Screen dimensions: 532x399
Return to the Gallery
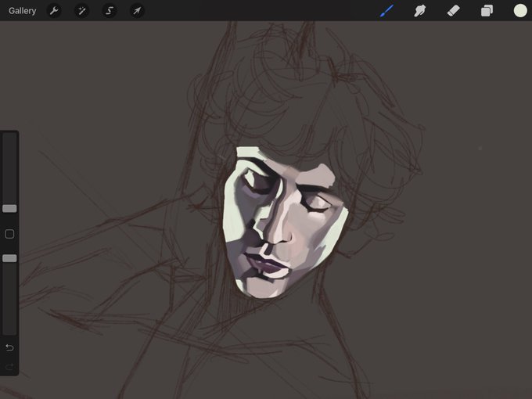pyautogui.click(x=23, y=11)
